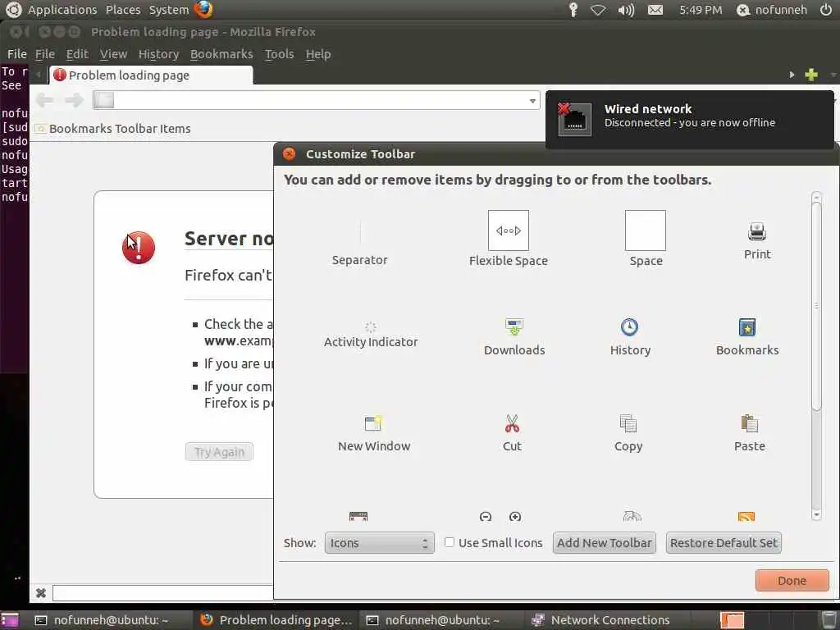Select the Activity Indicator spinner icon
The width and height of the screenshot is (840, 630).
tap(370, 326)
